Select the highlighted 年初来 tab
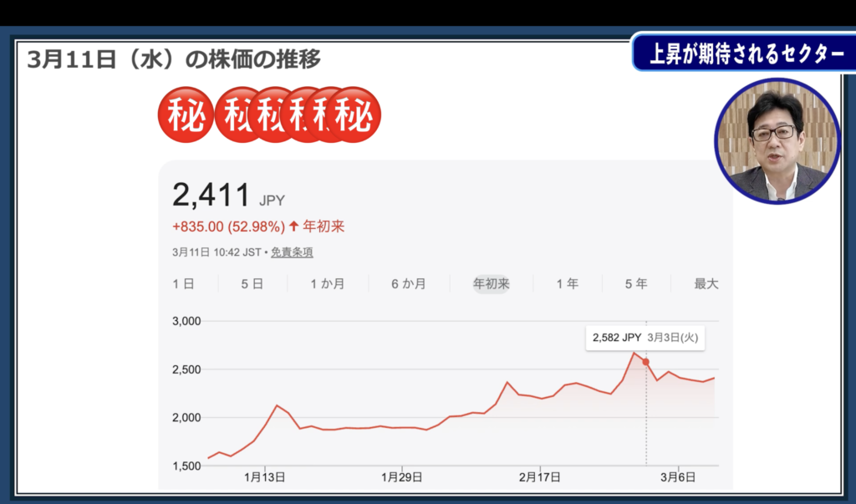856x504 pixels. (x=491, y=284)
